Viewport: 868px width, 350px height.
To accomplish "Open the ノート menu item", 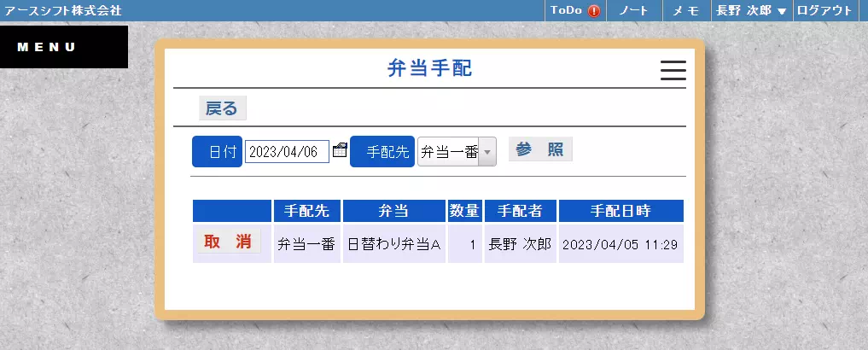I will 634,10.
